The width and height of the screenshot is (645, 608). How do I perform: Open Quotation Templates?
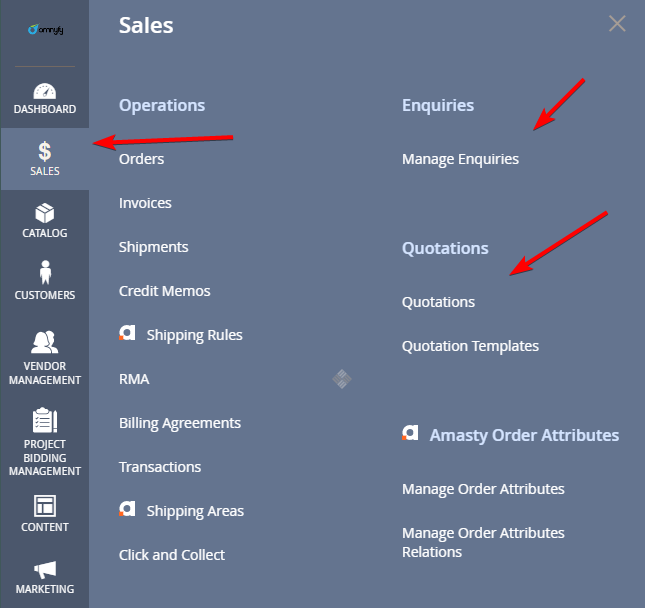(470, 346)
